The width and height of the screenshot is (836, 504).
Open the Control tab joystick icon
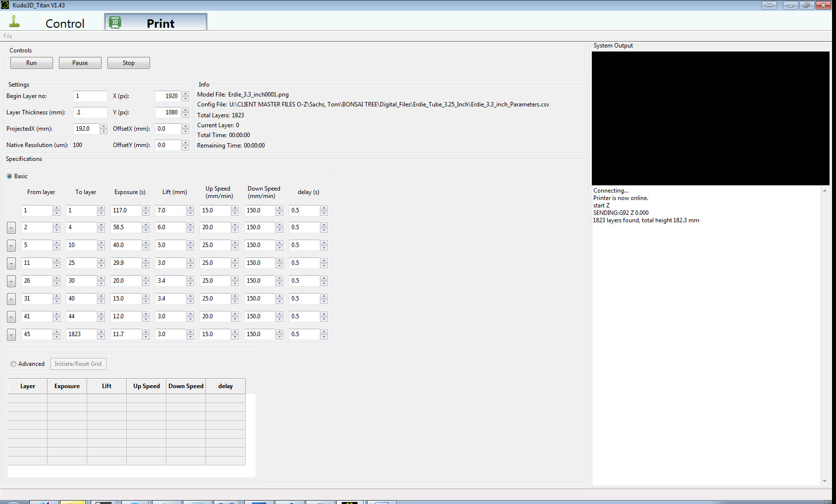(15, 21)
